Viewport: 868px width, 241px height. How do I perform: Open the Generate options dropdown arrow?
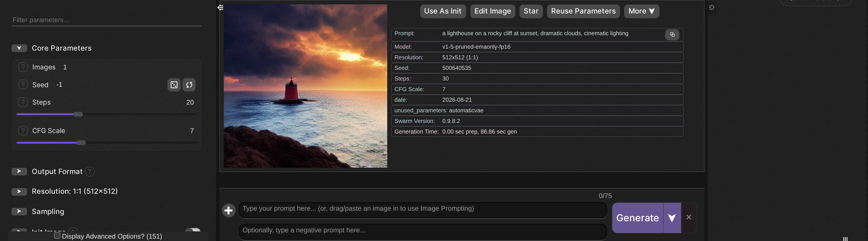tap(672, 218)
